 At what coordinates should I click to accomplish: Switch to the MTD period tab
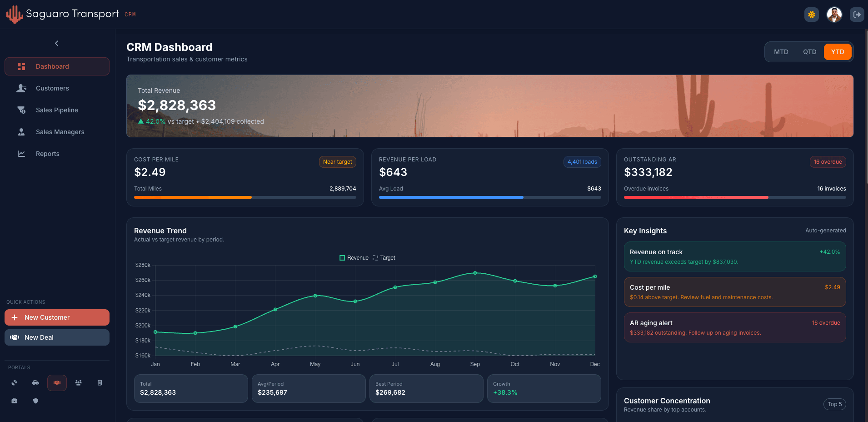[781, 52]
